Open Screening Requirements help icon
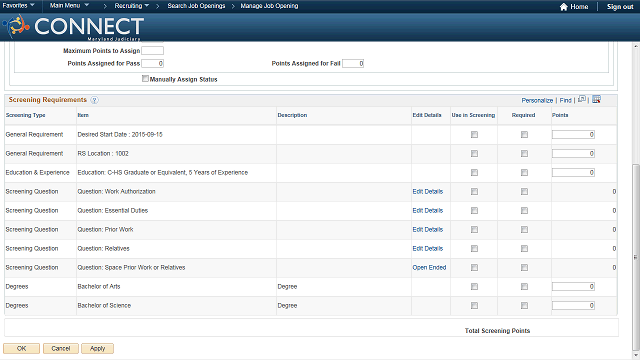This screenshot has height=360, width=640. coord(94,100)
